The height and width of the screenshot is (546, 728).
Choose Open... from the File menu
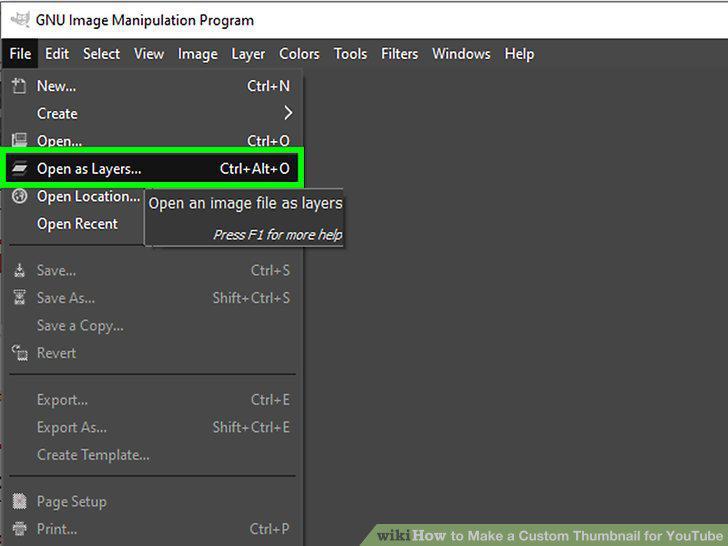(152, 140)
